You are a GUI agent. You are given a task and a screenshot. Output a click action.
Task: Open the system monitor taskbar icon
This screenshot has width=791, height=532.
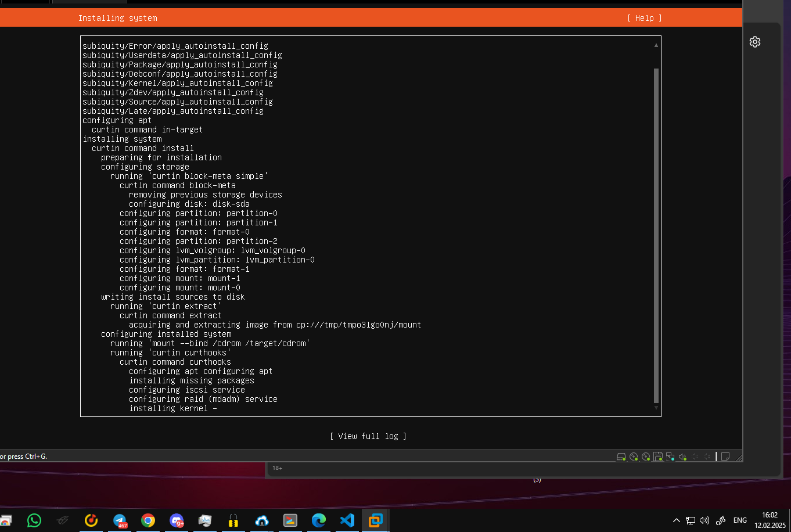point(205,520)
